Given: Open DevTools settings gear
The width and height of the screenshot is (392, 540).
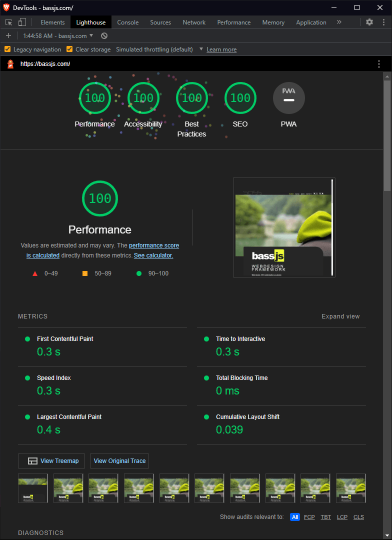Looking at the screenshot, I should [369, 22].
